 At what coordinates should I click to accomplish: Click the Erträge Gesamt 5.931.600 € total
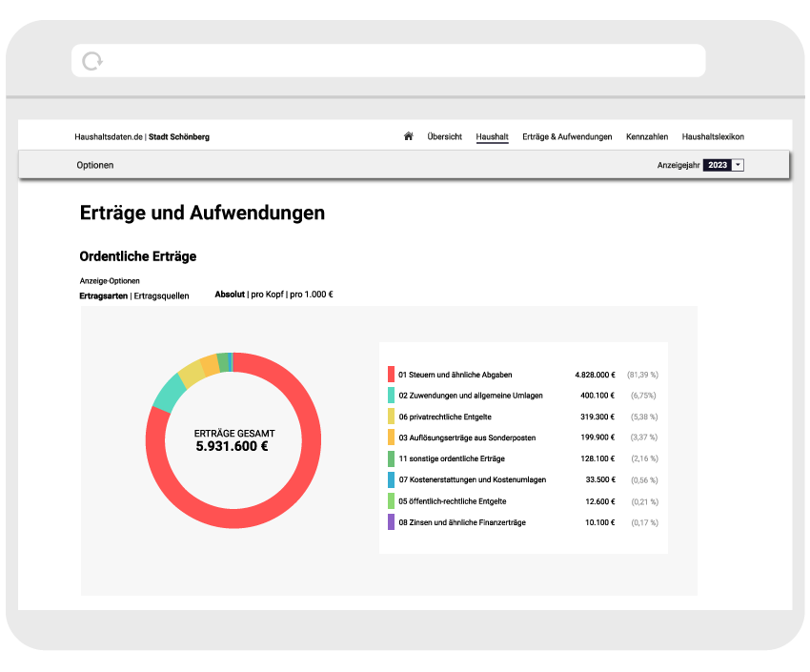pyautogui.click(x=233, y=440)
